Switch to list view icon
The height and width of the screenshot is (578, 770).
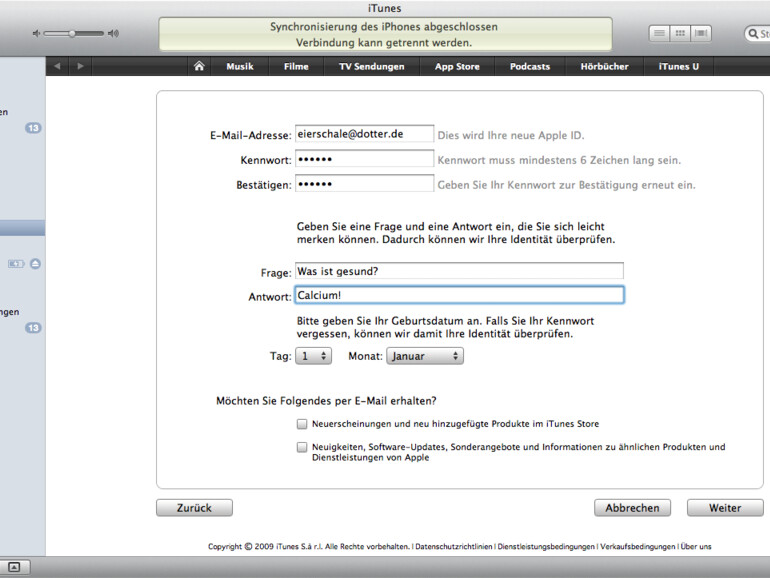coord(660,33)
